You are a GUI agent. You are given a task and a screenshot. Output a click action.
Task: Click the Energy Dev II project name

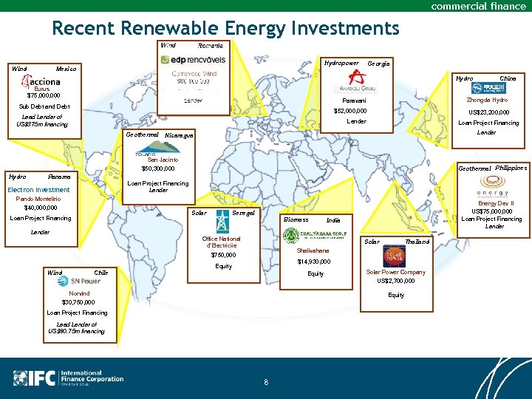496,204
